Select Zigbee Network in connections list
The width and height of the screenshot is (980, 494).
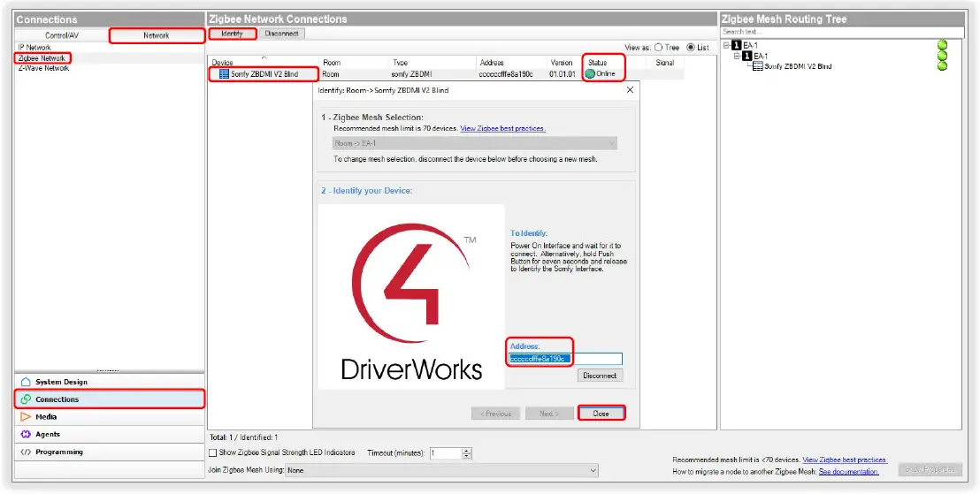pyautogui.click(x=42, y=58)
